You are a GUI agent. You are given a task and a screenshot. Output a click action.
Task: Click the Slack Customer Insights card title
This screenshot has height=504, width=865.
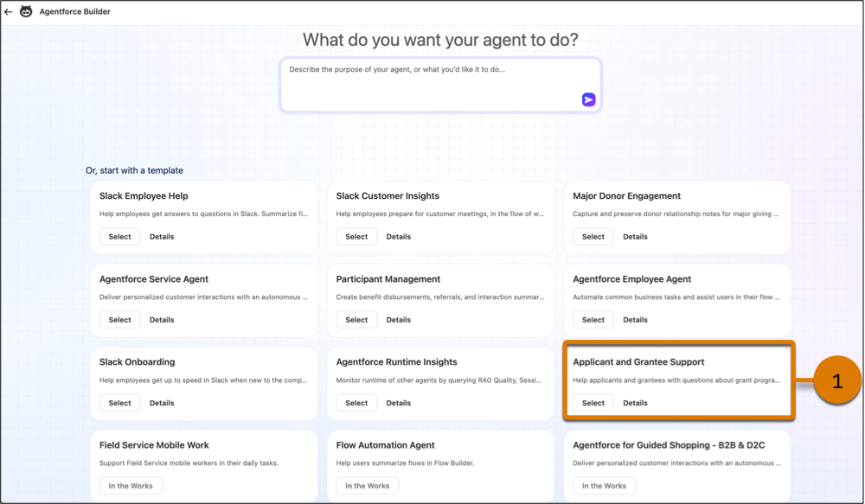pyautogui.click(x=388, y=195)
